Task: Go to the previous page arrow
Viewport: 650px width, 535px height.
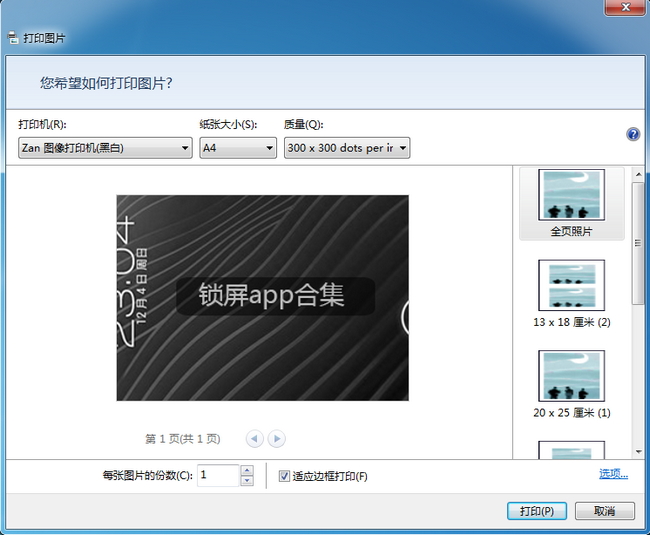Action: tap(255, 438)
